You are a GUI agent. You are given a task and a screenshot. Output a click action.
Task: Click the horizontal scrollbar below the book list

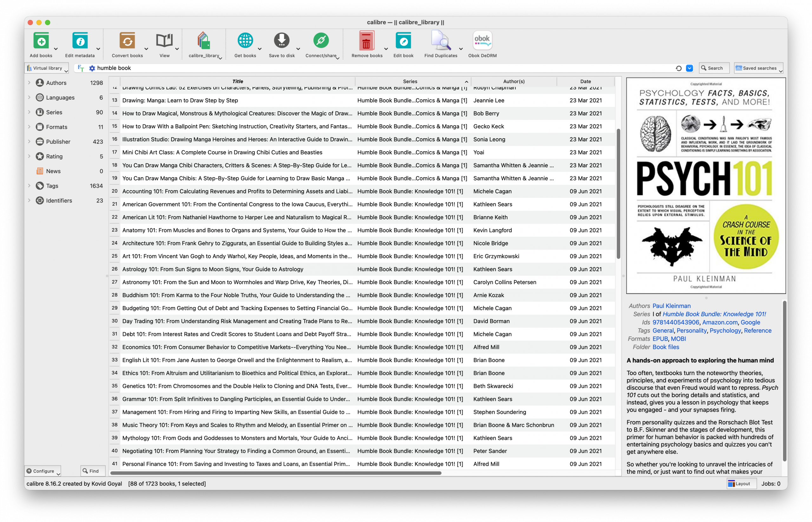275,473
